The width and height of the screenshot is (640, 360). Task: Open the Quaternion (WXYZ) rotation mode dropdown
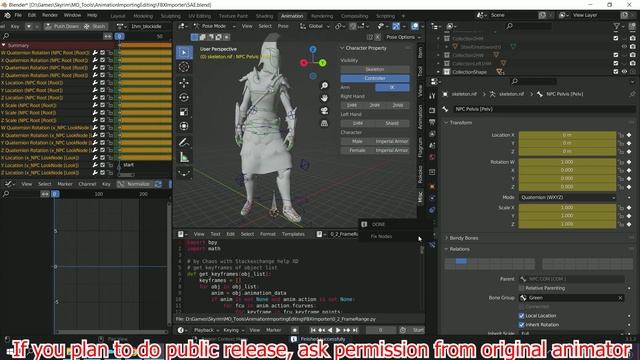[x=567, y=197]
